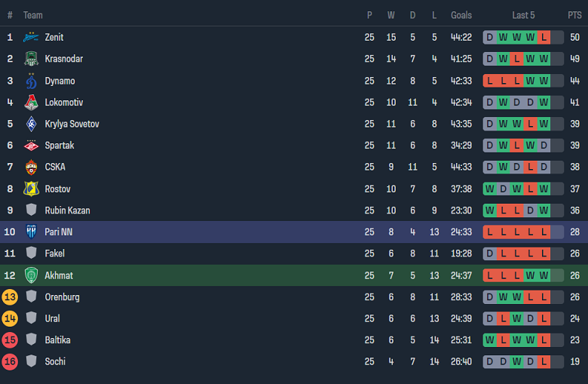Click Baltika's first win result badge
This screenshot has height=384, width=588.
point(490,340)
